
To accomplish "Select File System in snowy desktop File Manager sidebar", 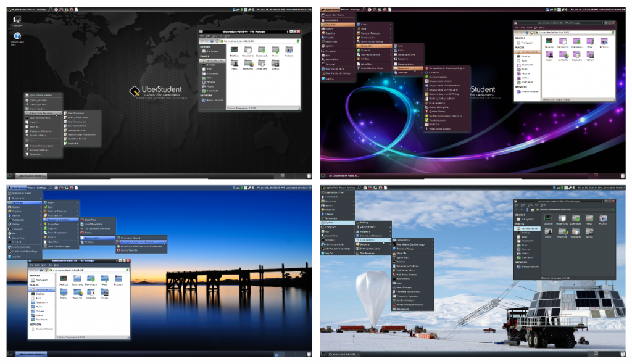I will tap(528, 218).
